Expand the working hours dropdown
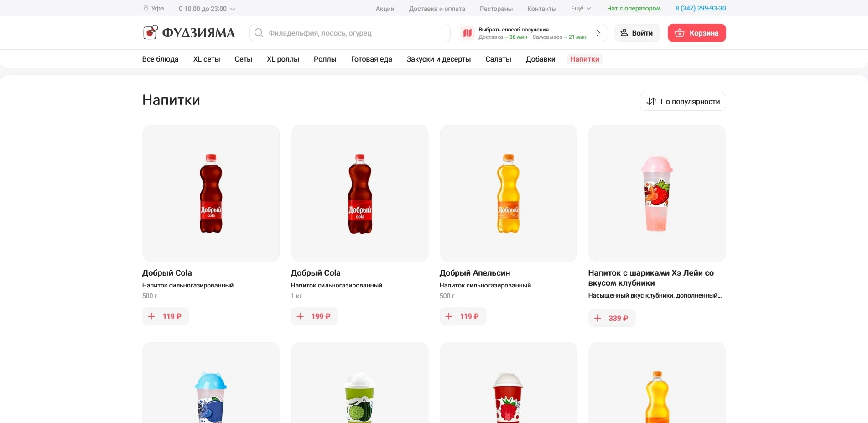This screenshot has width=868, height=423. coord(233,9)
